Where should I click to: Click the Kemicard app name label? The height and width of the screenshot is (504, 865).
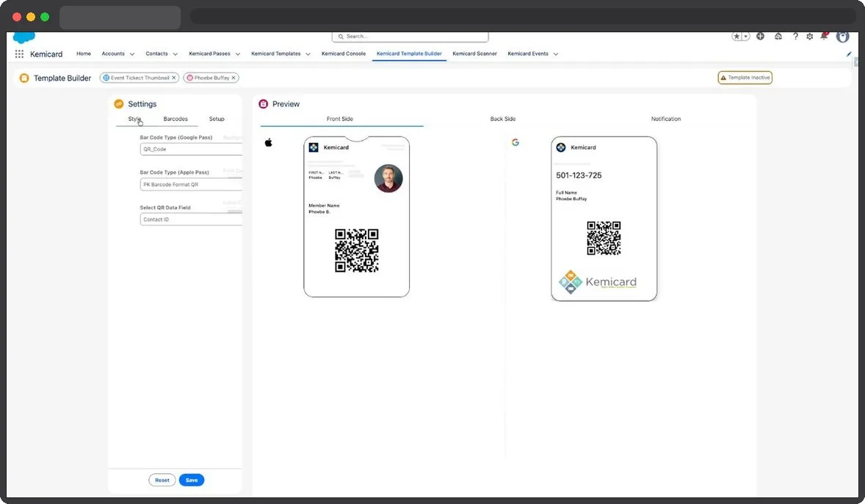(x=46, y=54)
